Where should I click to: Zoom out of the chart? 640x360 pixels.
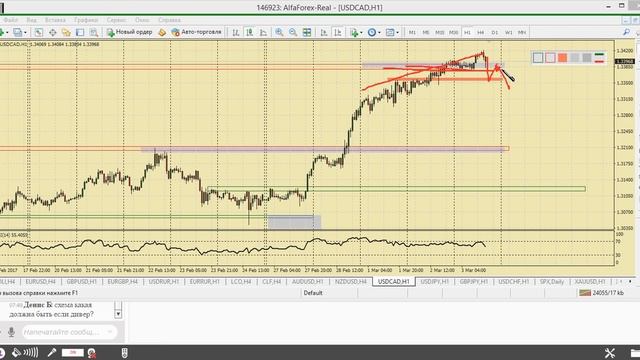click(x=293, y=32)
